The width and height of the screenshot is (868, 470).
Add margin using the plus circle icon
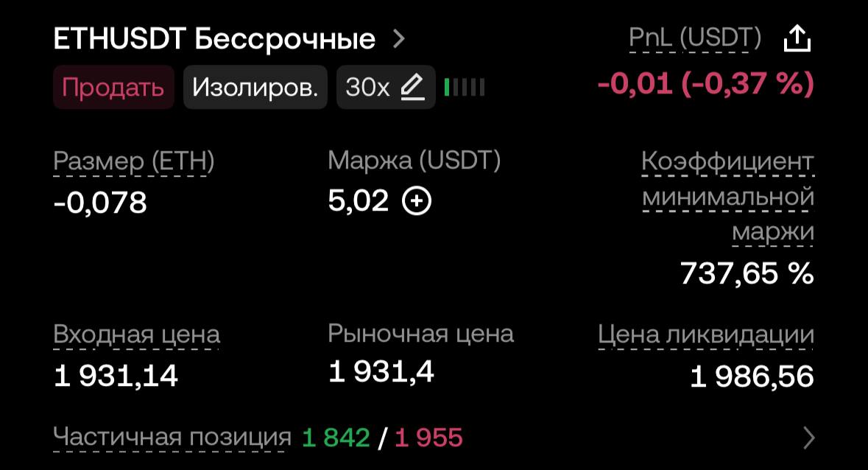416,200
